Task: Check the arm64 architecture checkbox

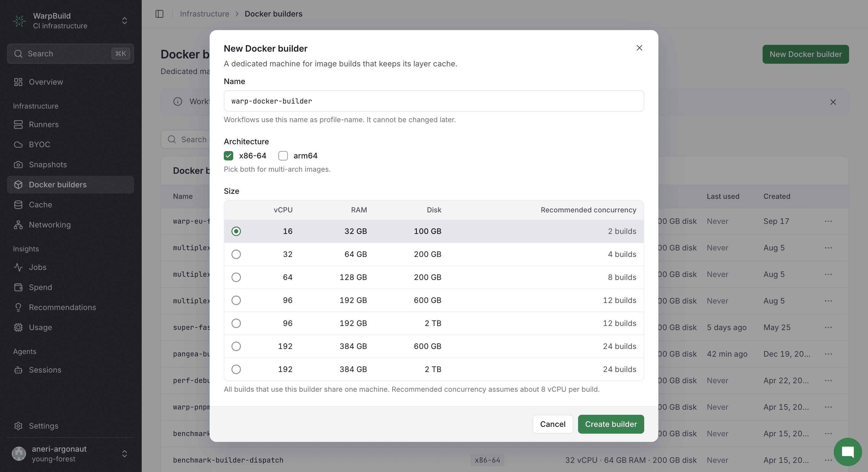Action: click(283, 155)
